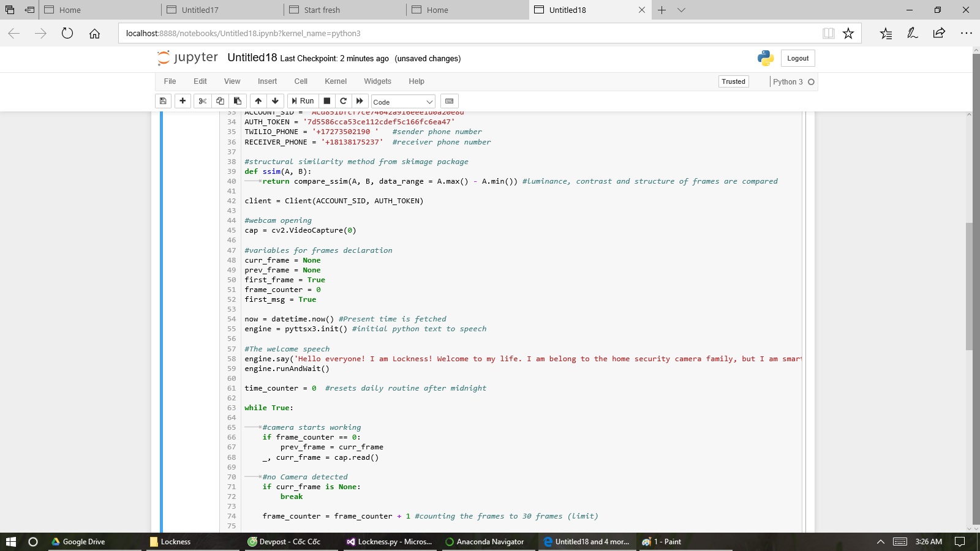
Task: Paste cells below using the toolbar icon
Action: pyautogui.click(x=238, y=101)
